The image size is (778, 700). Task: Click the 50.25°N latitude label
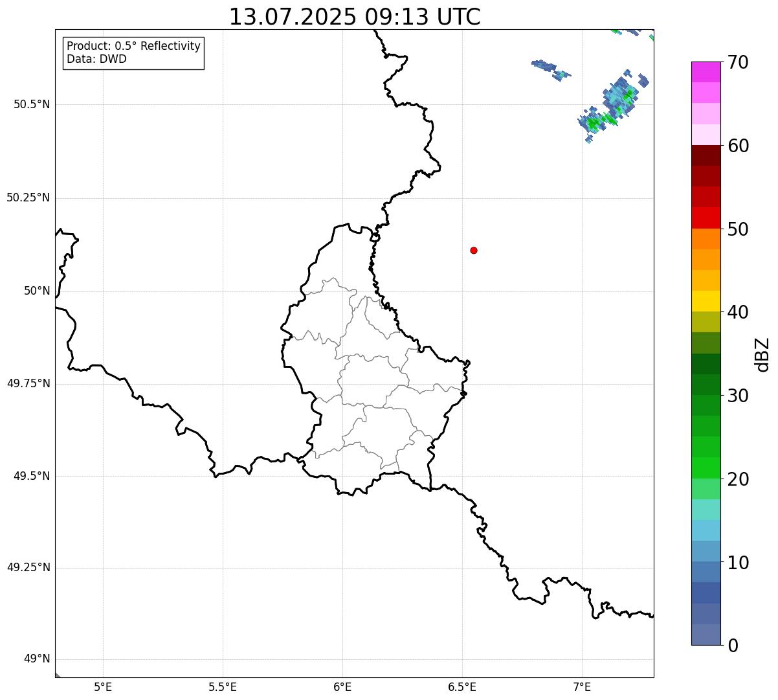[28, 198]
